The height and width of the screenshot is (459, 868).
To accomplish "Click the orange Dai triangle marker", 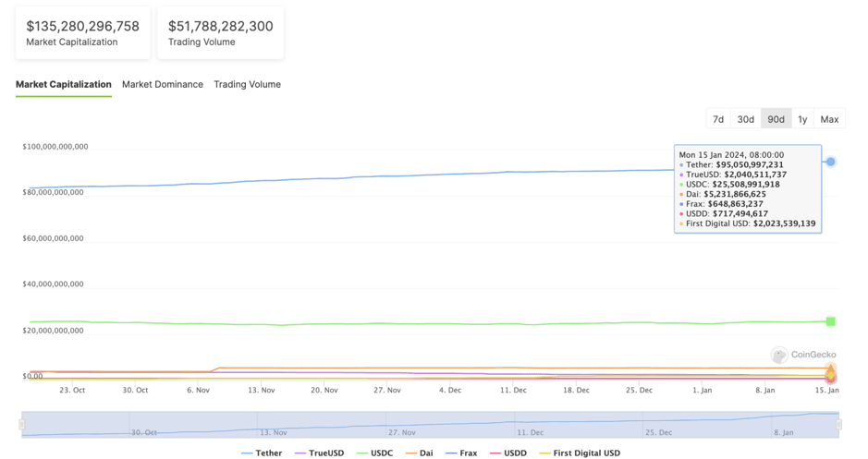I will [x=830, y=368].
